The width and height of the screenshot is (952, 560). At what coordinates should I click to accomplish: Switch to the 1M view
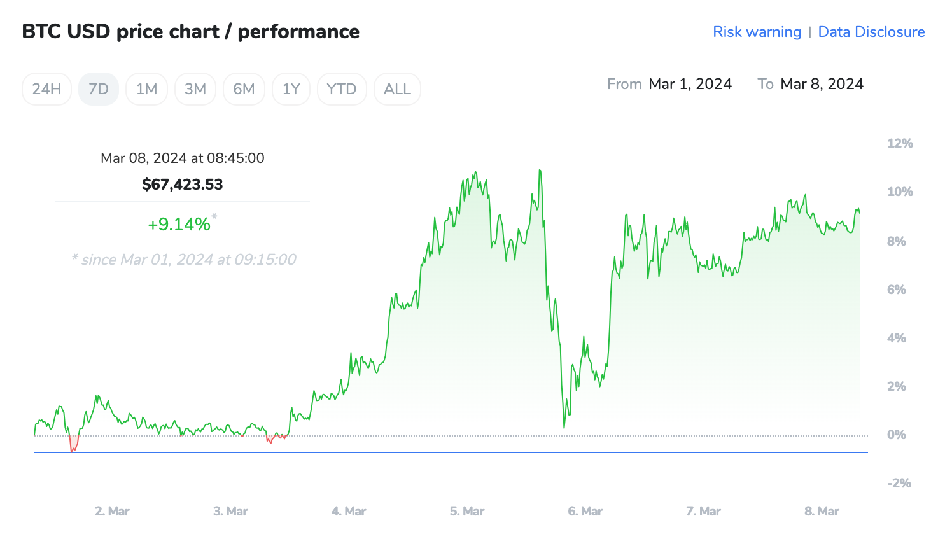(x=146, y=89)
